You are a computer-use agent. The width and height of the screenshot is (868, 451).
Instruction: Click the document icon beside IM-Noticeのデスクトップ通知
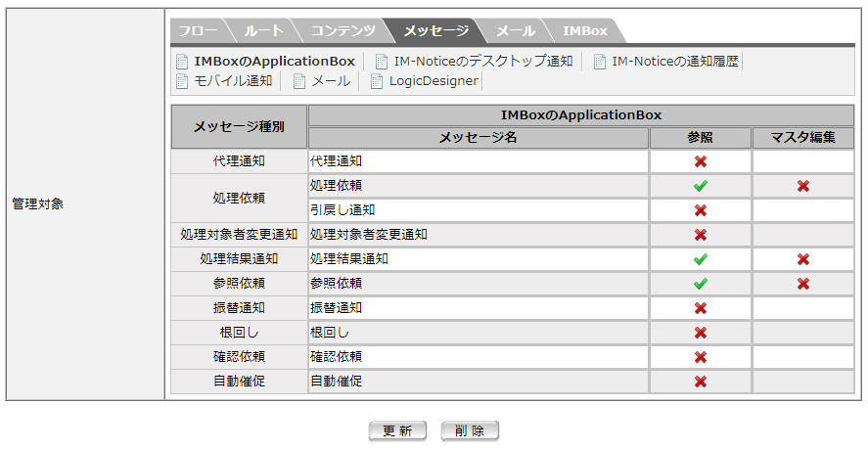click(x=382, y=62)
